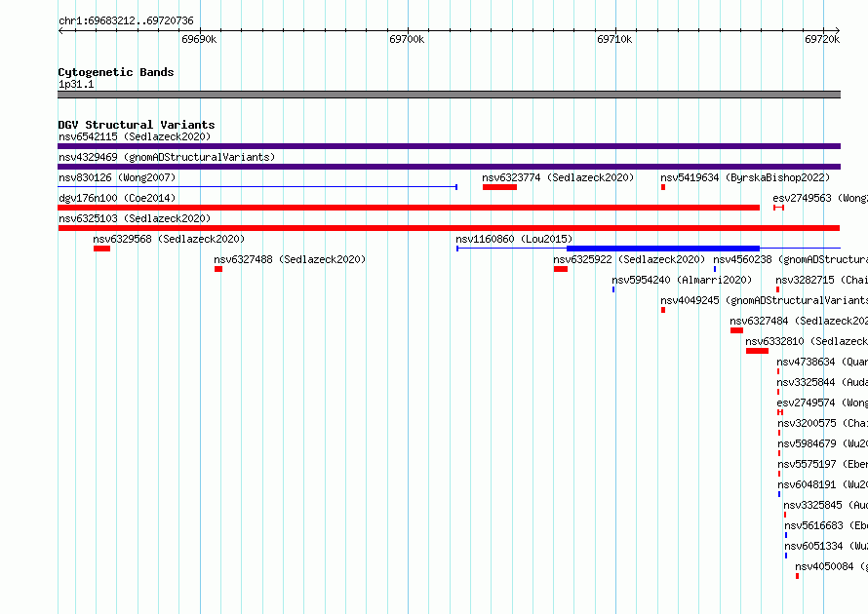The width and height of the screenshot is (868, 614).
Task: Click the chr1:69683212..69720736 coordinate text
Action: coord(126,20)
